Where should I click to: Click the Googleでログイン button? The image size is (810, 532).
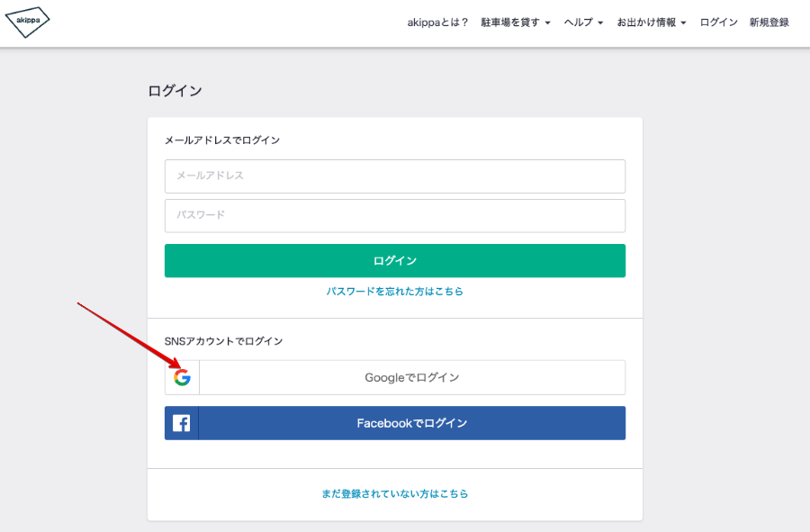pyautogui.click(x=395, y=377)
